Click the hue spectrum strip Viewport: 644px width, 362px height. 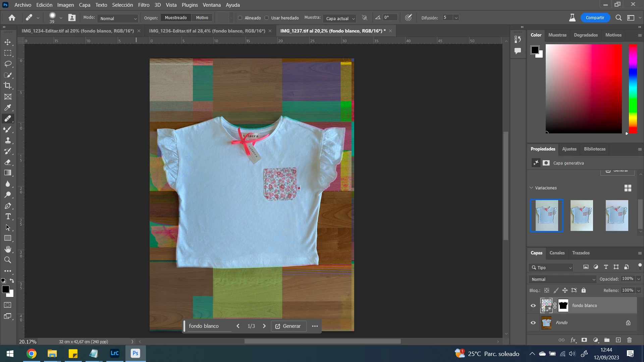click(633, 88)
